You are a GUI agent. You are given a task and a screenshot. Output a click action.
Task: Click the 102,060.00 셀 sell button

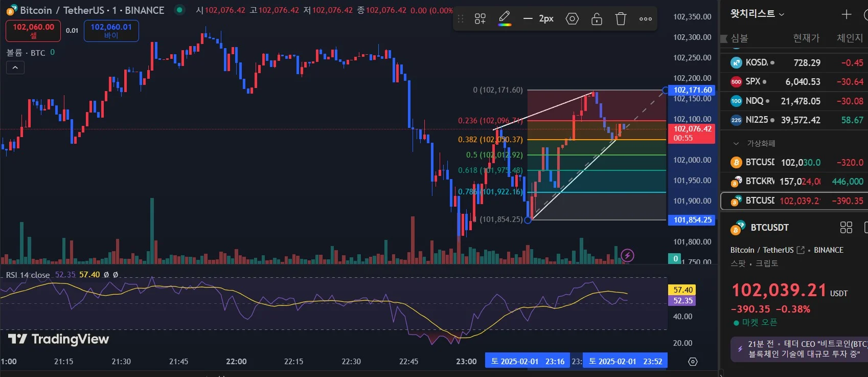33,31
